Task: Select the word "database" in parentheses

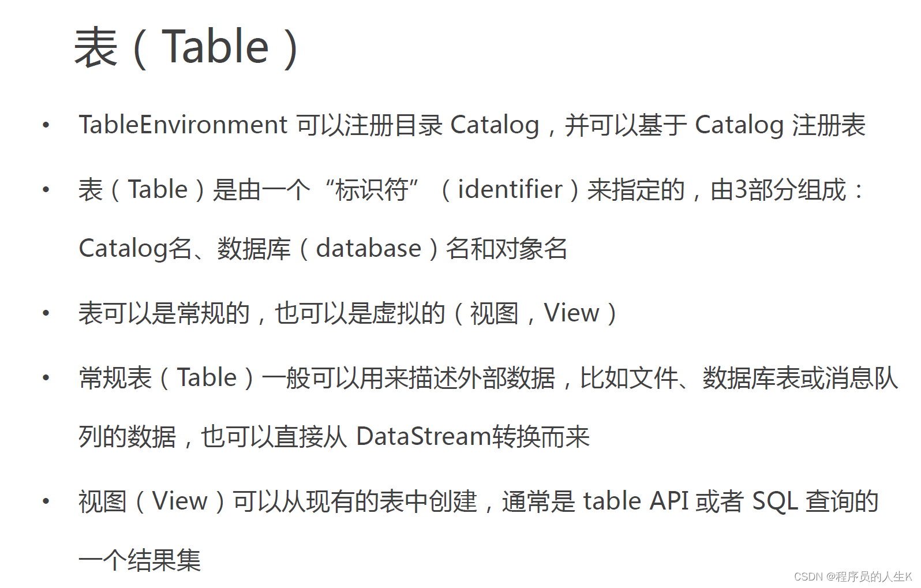Action: pos(369,249)
